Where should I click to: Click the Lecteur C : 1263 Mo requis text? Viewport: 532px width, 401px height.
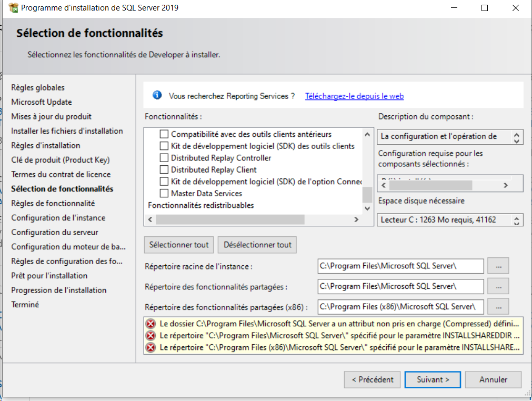coord(438,220)
